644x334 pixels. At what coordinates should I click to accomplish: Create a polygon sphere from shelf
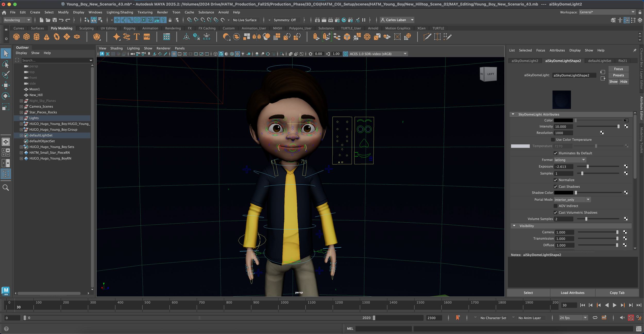pos(16,37)
